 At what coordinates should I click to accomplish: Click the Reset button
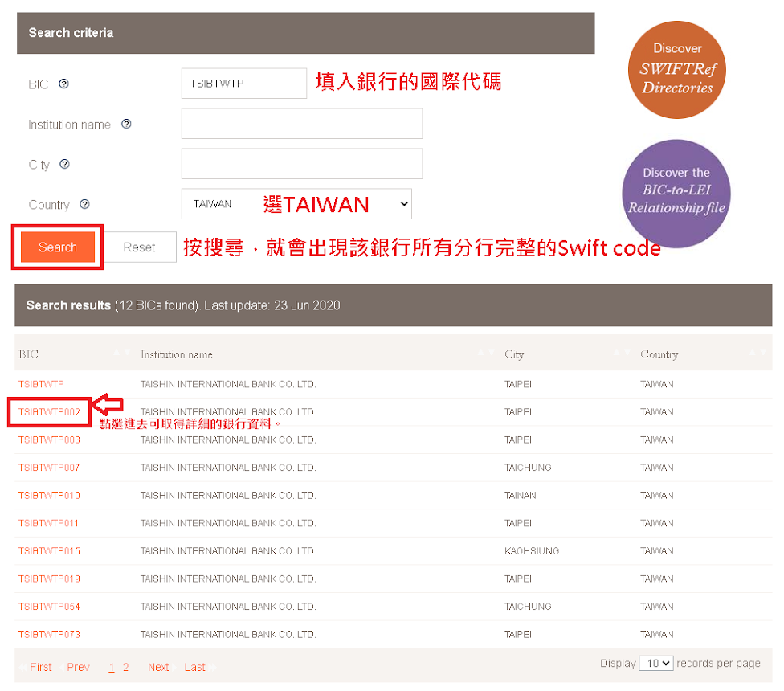click(x=141, y=247)
